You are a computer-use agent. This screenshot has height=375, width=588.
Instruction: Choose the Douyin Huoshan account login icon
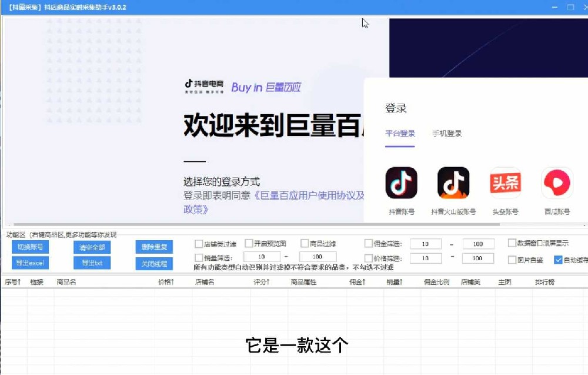453,183
